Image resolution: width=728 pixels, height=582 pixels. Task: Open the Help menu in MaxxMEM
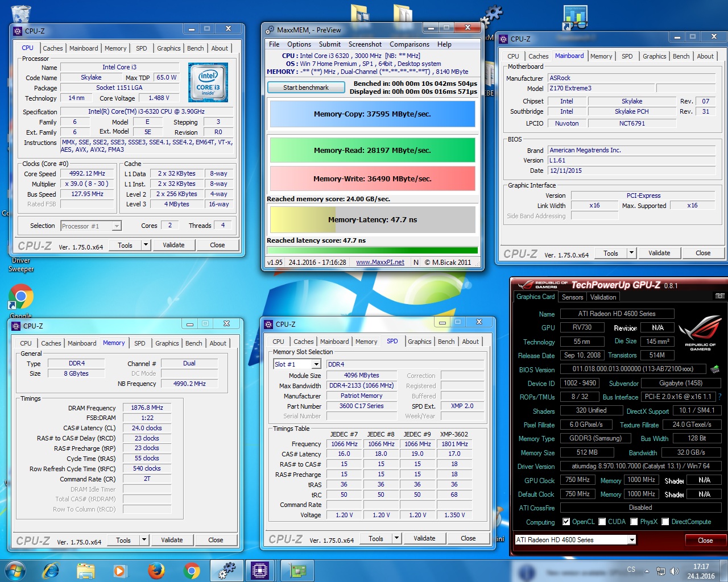[444, 44]
